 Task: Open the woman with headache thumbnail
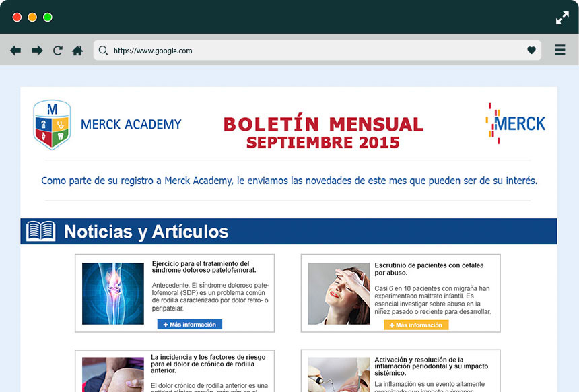point(339,294)
